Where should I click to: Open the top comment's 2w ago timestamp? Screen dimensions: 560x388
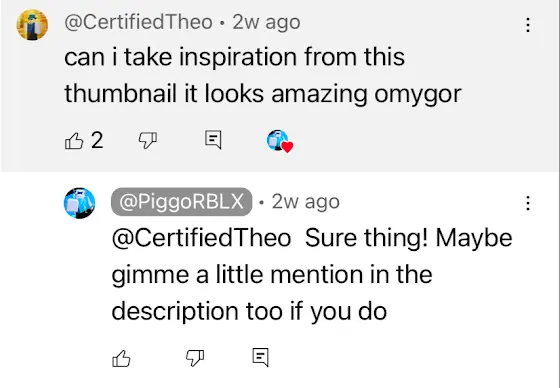coord(266,23)
